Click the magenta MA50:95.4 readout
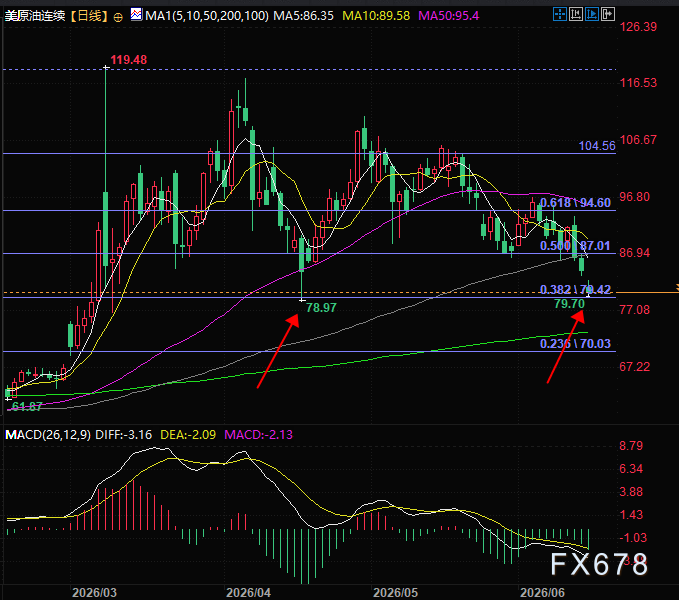The height and width of the screenshot is (600, 679). point(449,16)
